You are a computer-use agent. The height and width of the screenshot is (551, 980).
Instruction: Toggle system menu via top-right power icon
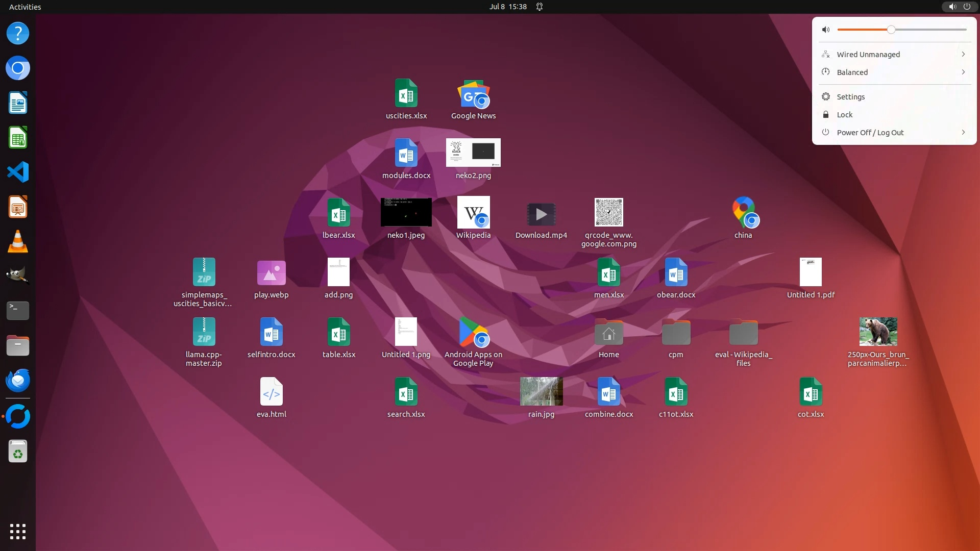[967, 7]
